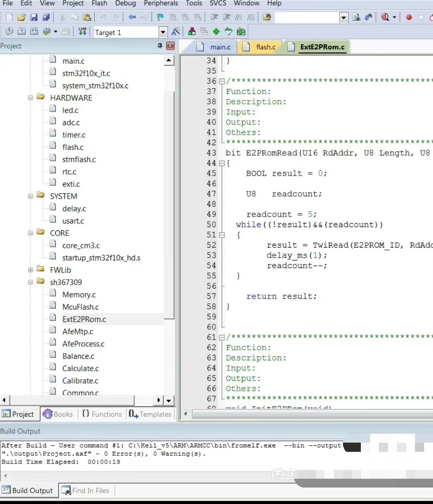Click the Download to flash (LOAD) icon

click(x=83, y=31)
